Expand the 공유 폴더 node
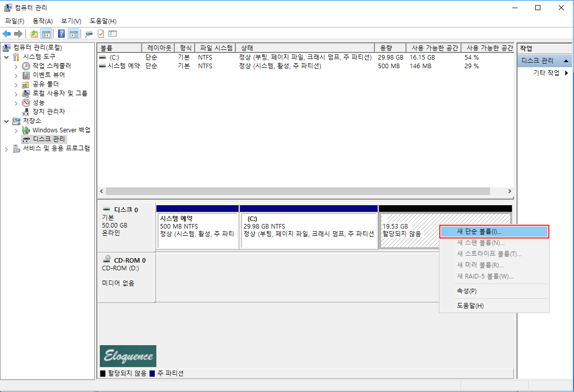Screen dimensions: 574x392 click(x=16, y=85)
